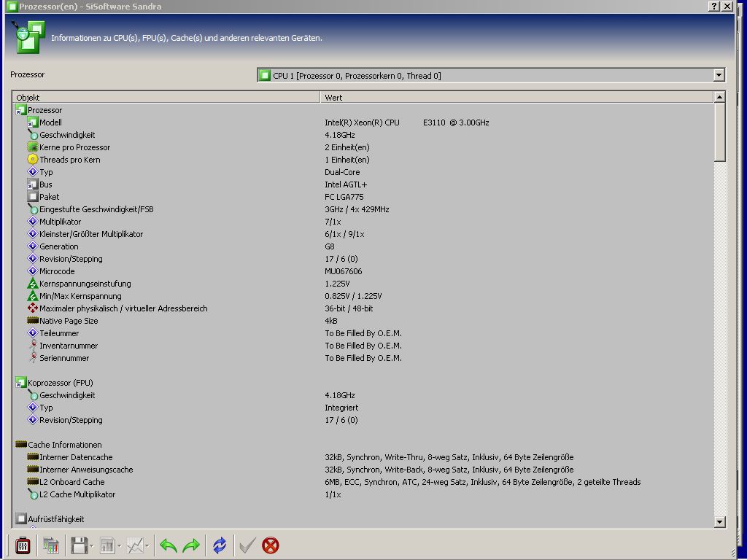Click the Native Page Size memory icon
Image resolution: width=747 pixels, height=560 pixels.
(32, 321)
